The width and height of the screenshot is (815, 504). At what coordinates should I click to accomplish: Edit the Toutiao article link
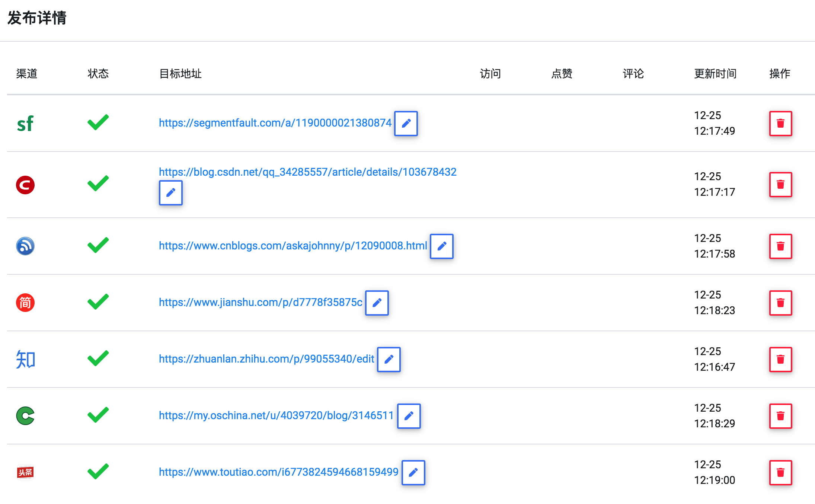click(x=414, y=473)
